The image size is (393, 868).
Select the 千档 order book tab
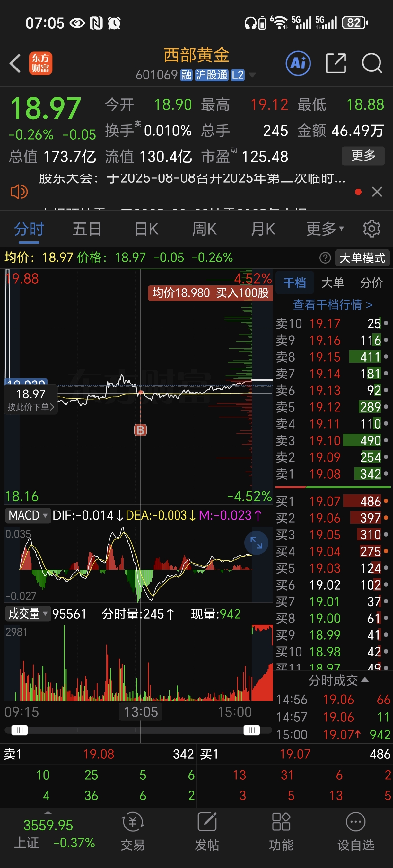click(294, 283)
